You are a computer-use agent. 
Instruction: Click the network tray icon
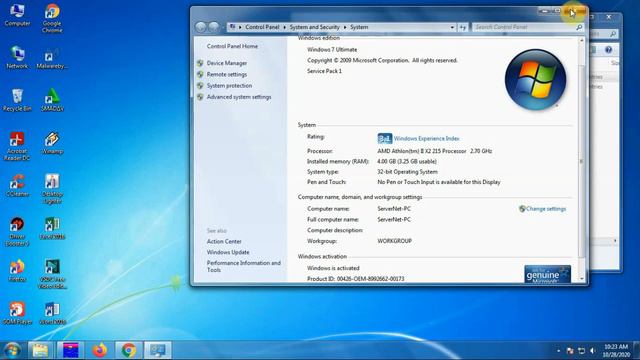pos(581,351)
